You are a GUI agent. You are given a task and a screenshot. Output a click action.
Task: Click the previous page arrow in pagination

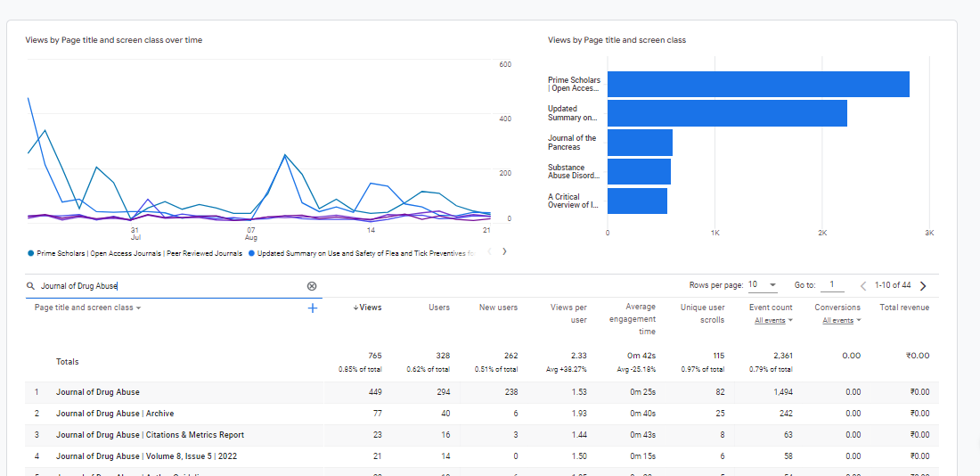coord(862,286)
